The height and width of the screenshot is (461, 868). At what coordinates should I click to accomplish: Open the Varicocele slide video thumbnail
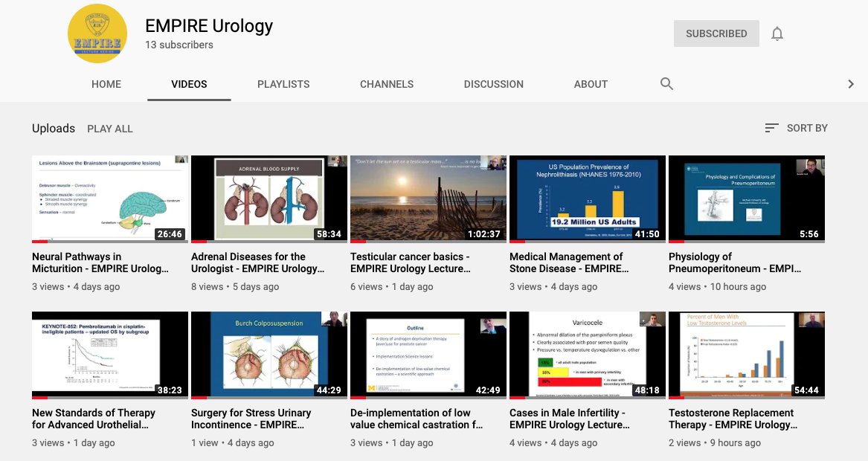tap(588, 355)
